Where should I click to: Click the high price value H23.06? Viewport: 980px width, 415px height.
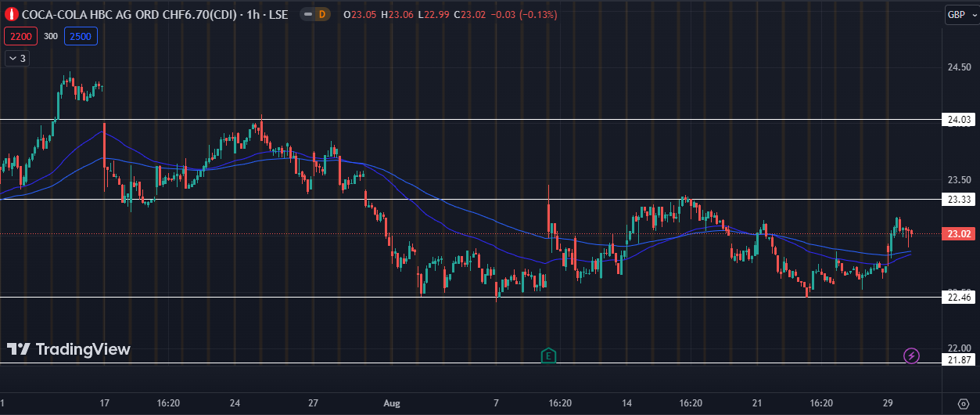(396, 14)
